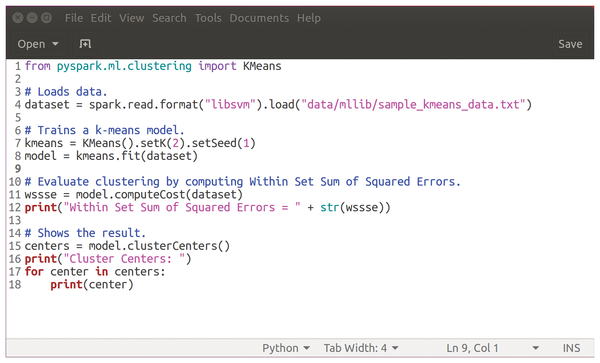Viewport: 600px width, 363px height.
Task: Open the Documents menu
Action: click(259, 18)
